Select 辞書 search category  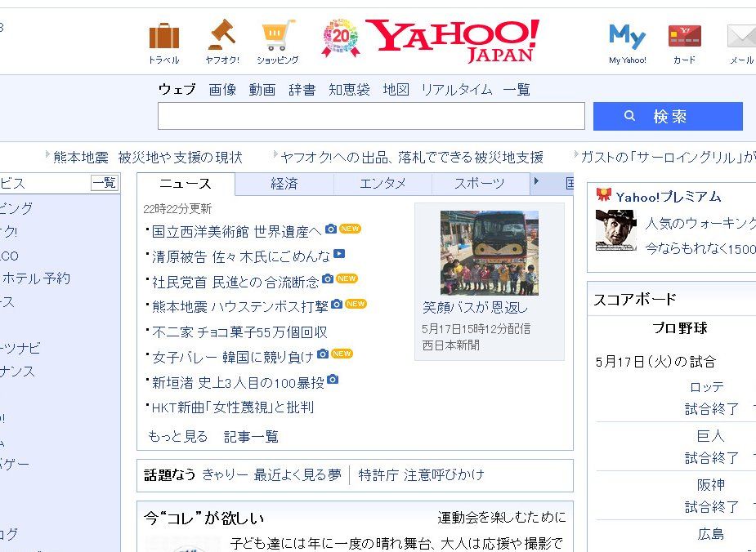[302, 90]
